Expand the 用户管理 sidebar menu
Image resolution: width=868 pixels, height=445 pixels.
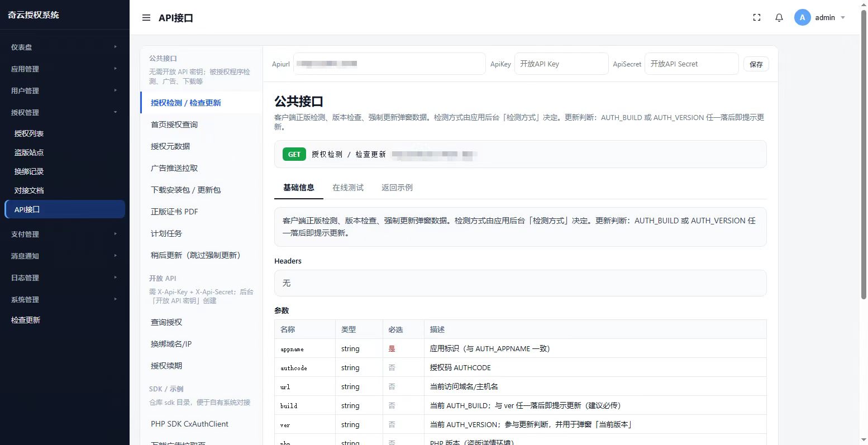65,91
